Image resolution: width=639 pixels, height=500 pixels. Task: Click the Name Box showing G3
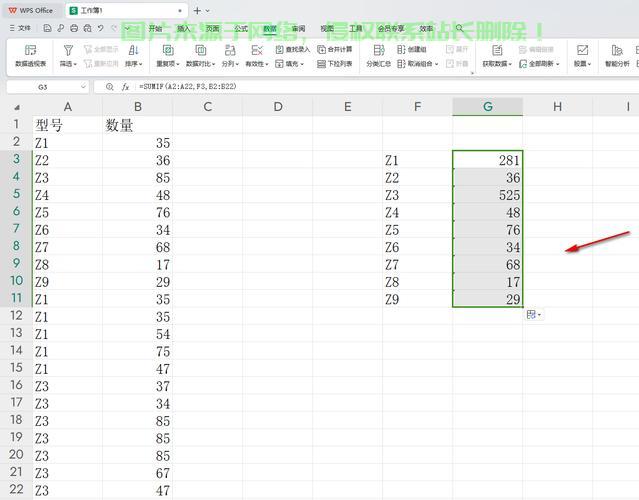(x=42, y=87)
